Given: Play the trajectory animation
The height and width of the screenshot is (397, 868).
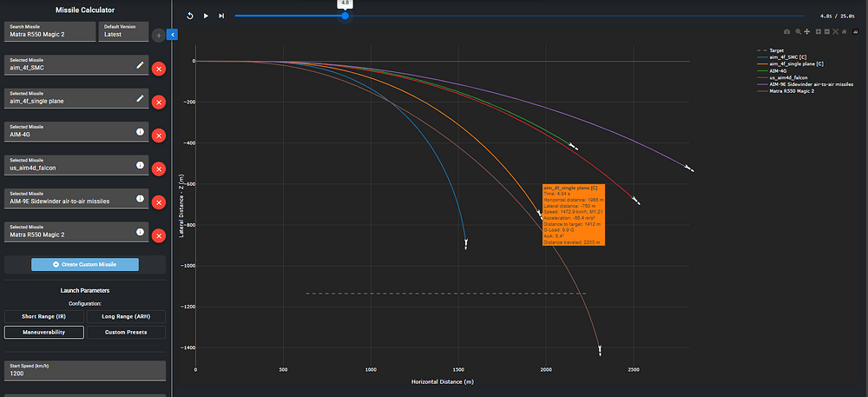Looking at the screenshot, I should point(206,16).
